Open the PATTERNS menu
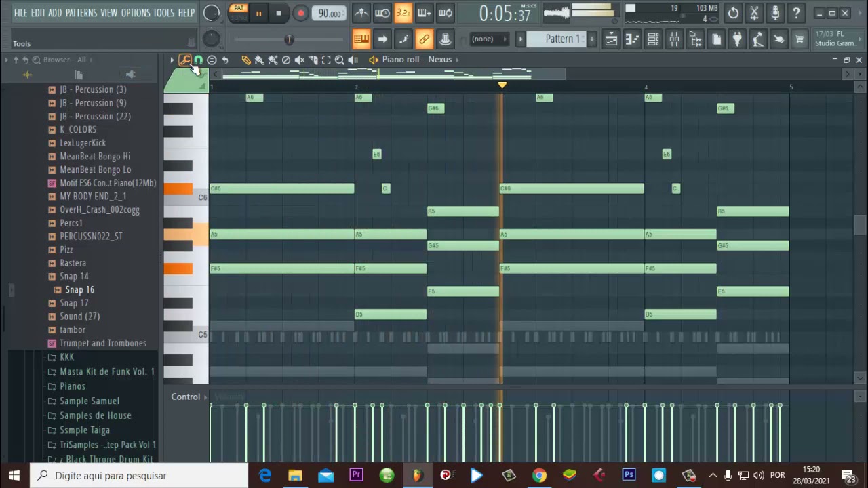868x488 pixels. (81, 13)
